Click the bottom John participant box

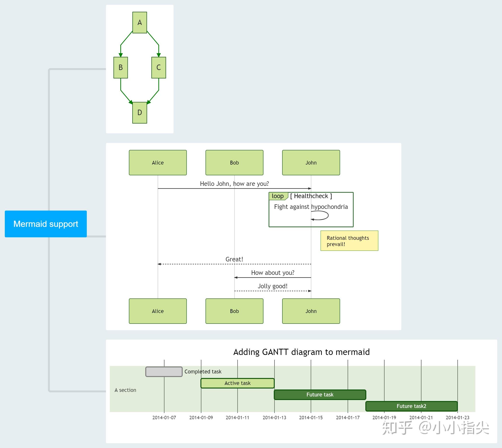click(x=311, y=311)
